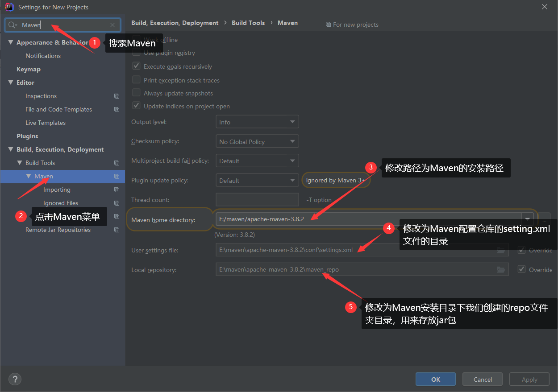558x392 pixels.
Task: Browse for the User settings file folder icon
Action: [x=501, y=250]
